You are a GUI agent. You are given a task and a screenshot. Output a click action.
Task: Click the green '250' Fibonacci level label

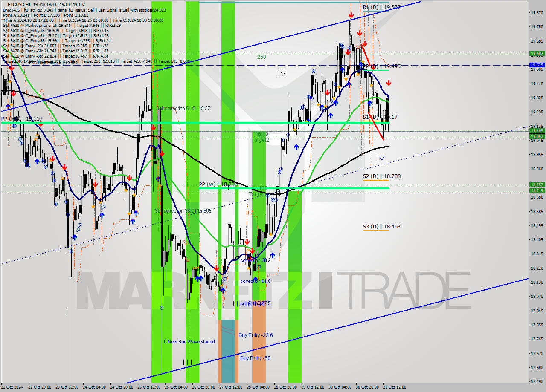[x=261, y=57]
